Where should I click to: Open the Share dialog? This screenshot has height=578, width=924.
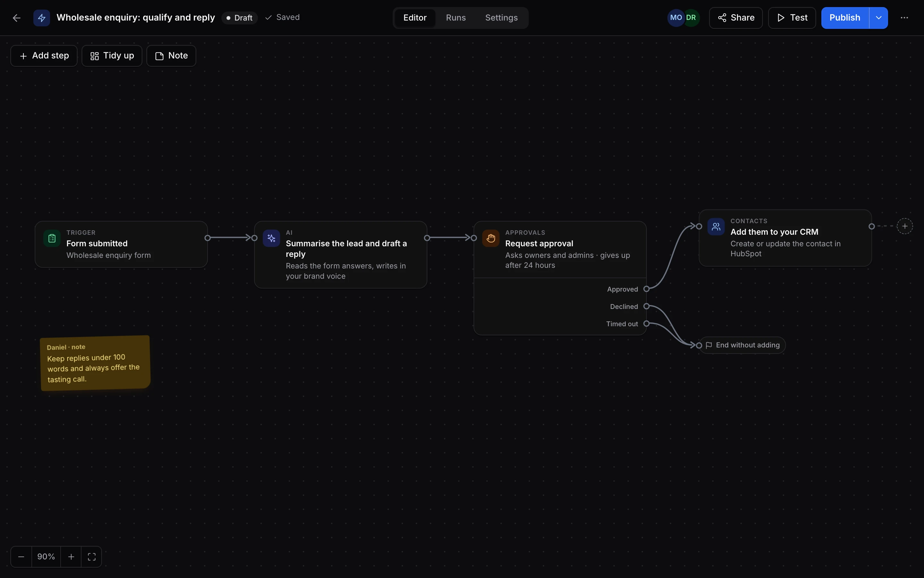click(736, 18)
